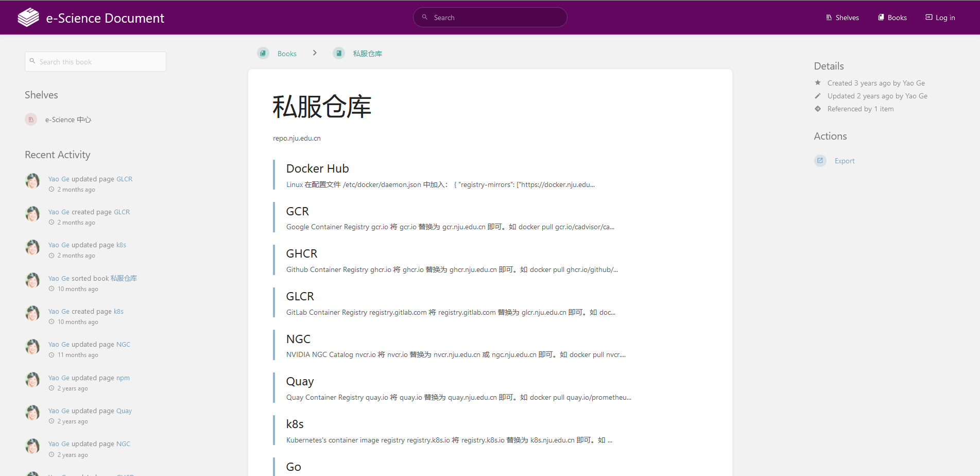Click Yao Ge's avatar beside updated GLCR
Viewport: 980px width, 476px height.
32,181
